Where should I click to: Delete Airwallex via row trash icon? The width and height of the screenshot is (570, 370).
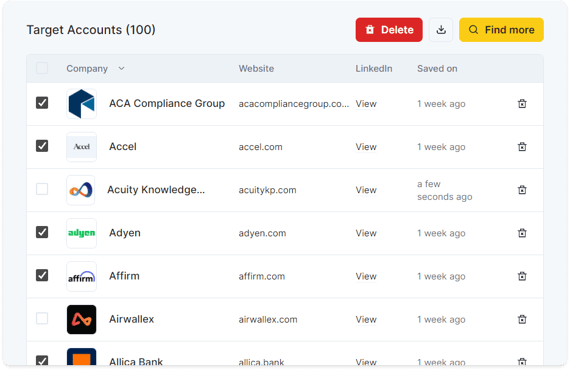[522, 319]
